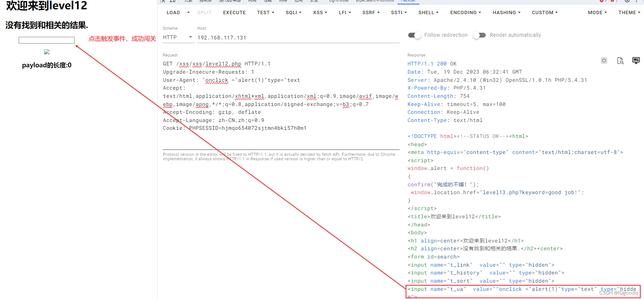Click the 'Date: Tue, 19 Dec 2023' response header

click(464, 72)
